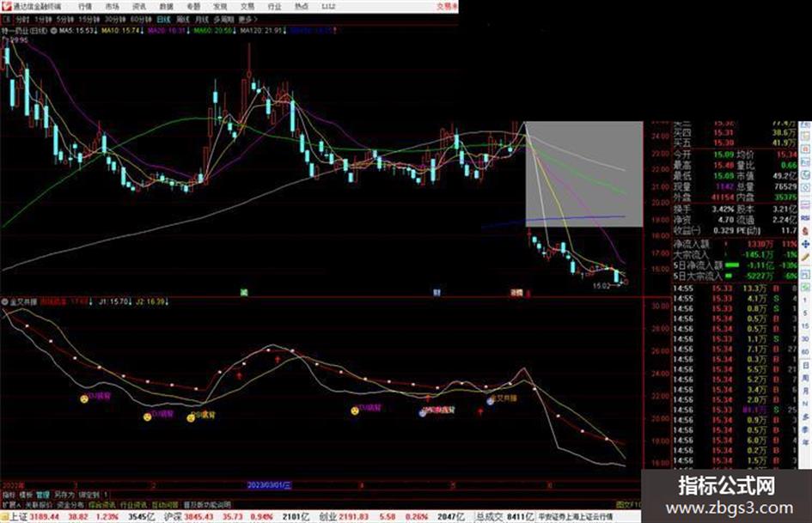Click the 净流入额 row

pyautogui.click(x=735, y=244)
